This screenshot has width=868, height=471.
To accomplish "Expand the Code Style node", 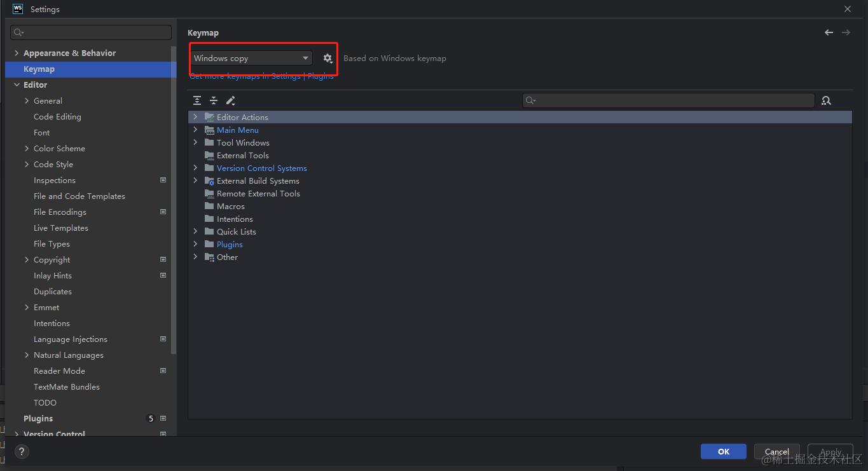I will click(x=27, y=165).
